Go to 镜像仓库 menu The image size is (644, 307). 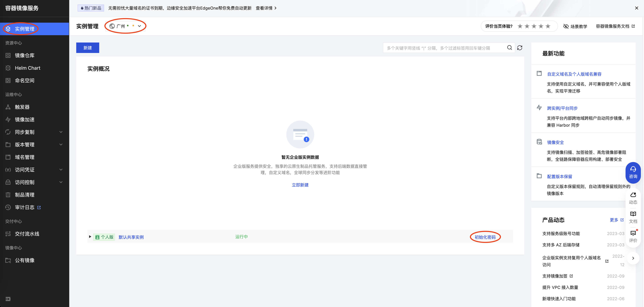click(25, 55)
